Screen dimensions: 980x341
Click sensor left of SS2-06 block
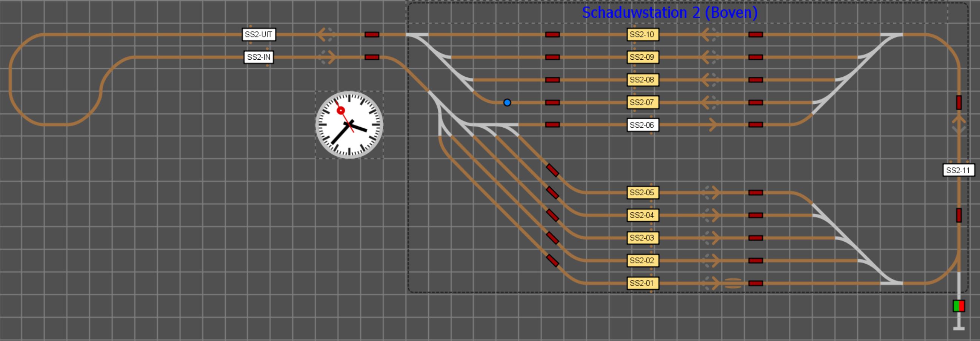[552, 125]
